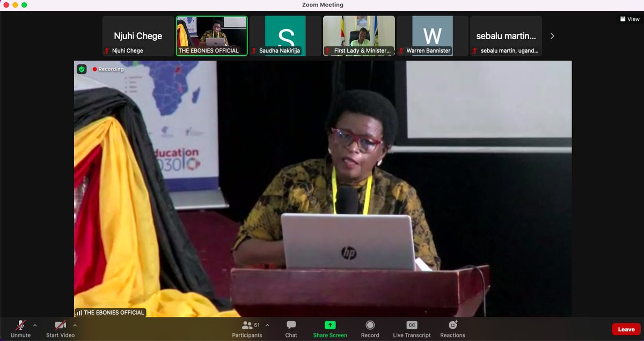Click the muted mic icon on sebalu martin tile
This screenshot has width=644, height=341.
pyautogui.click(x=475, y=51)
